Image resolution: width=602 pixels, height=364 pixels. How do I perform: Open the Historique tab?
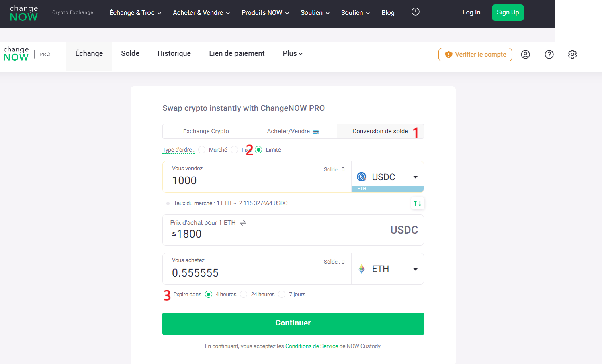click(x=174, y=53)
